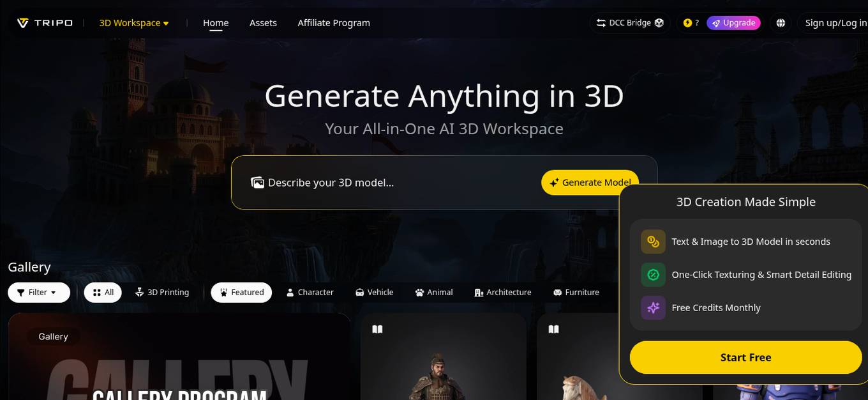Click the Upgrade gradient badge
Screen dimensions: 868x400
(x=734, y=22)
